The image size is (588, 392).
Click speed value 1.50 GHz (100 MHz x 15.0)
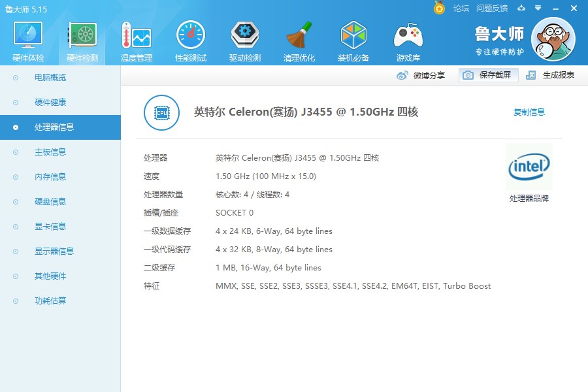266,176
